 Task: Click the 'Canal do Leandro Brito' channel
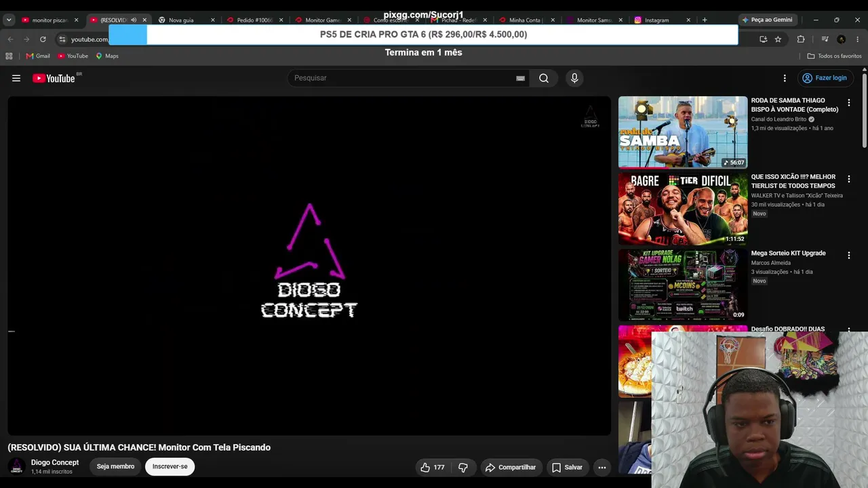pos(778,119)
